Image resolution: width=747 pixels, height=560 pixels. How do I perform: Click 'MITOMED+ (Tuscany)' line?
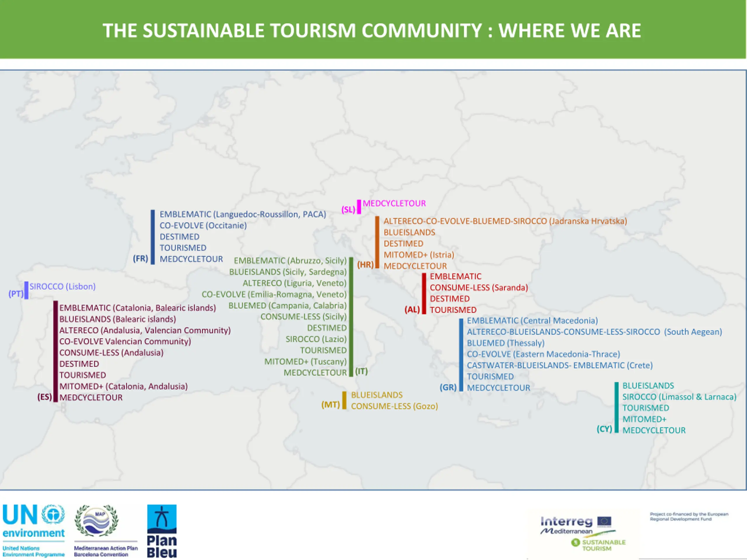[305, 361]
